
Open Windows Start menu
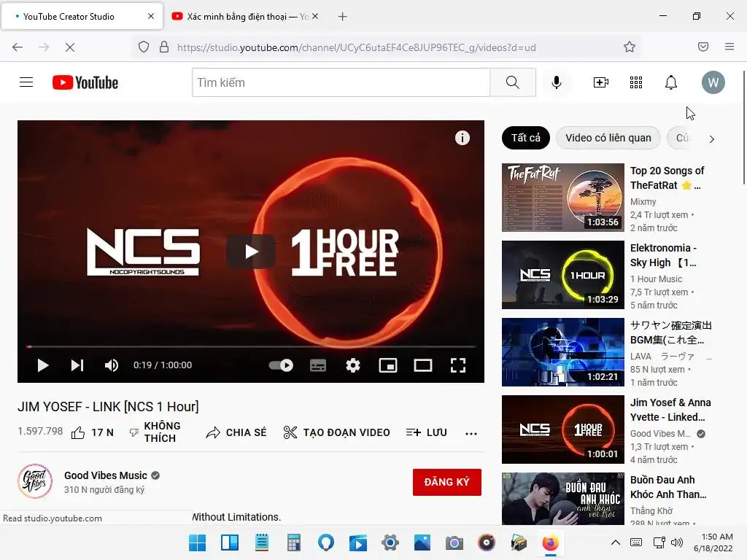197,542
